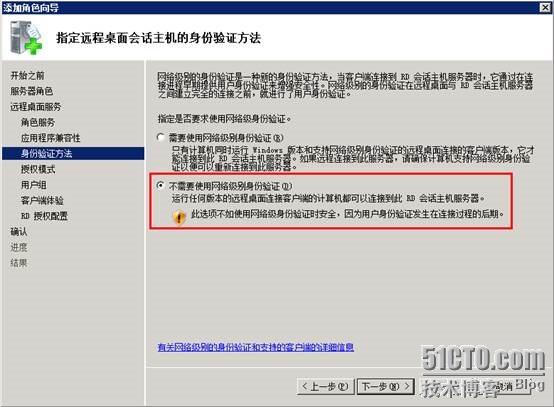554x407 pixels.
Task: Open link about network level authentication details
Action: [256, 347]
